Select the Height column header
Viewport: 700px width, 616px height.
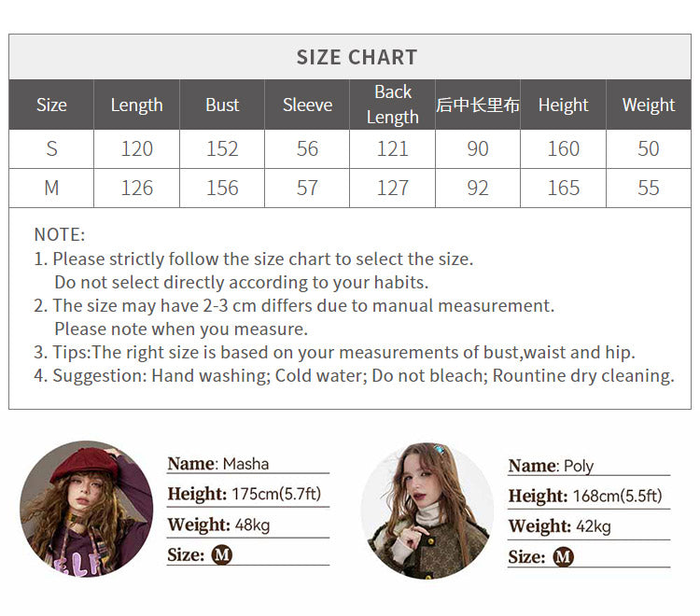(x=563, y=105)
